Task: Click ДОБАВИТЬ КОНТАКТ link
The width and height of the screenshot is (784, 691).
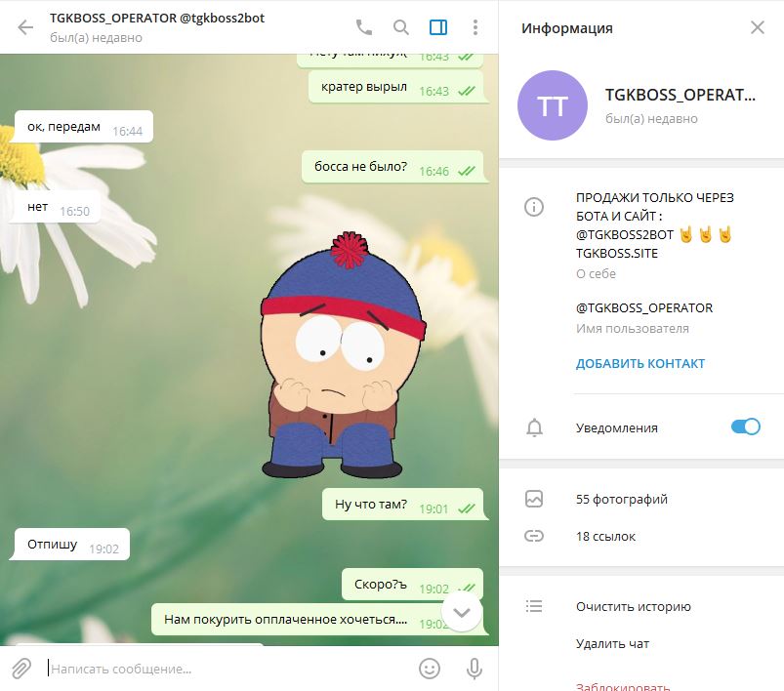Action: point(640,363)
